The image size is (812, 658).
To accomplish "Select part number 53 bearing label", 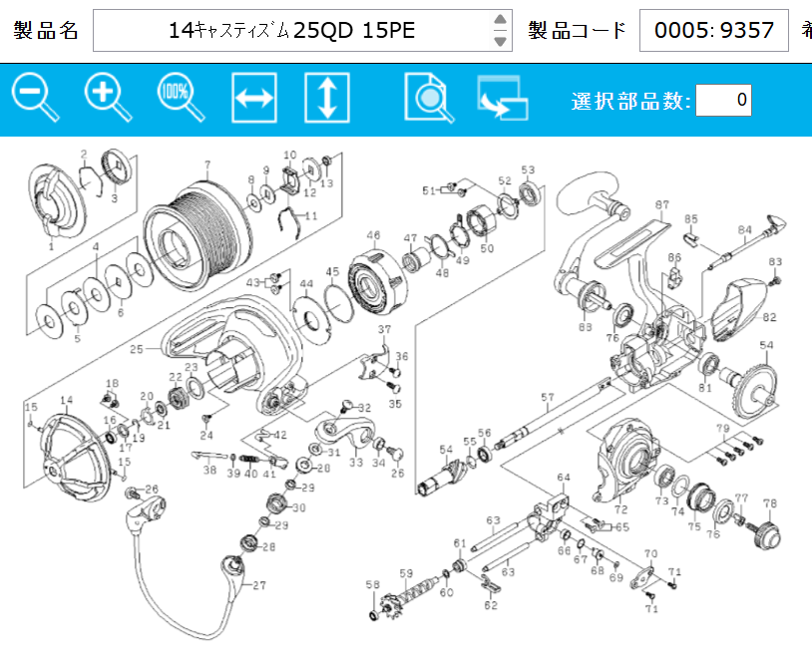I will [528, 169].
